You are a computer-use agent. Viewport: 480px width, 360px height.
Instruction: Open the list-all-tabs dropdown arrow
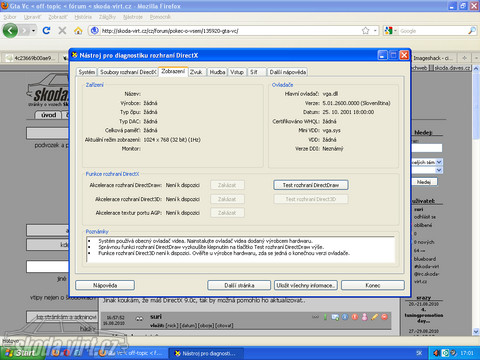click(476, 58)
